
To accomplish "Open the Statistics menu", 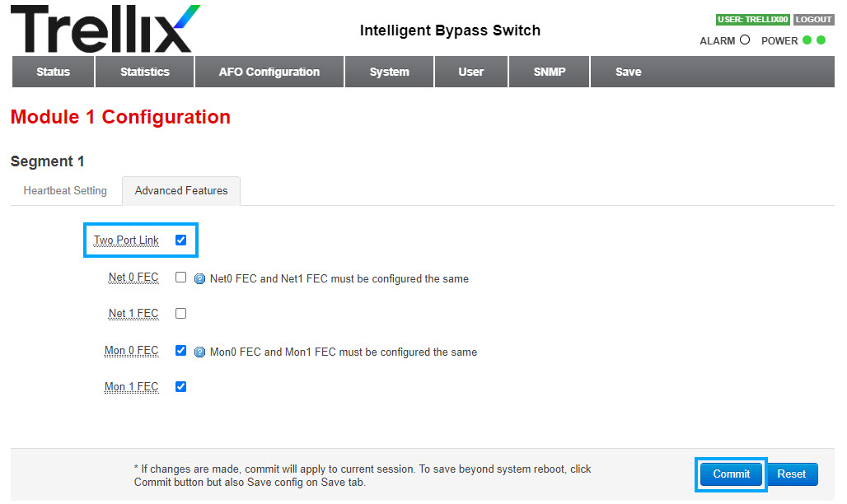I will tap(145, 72).
